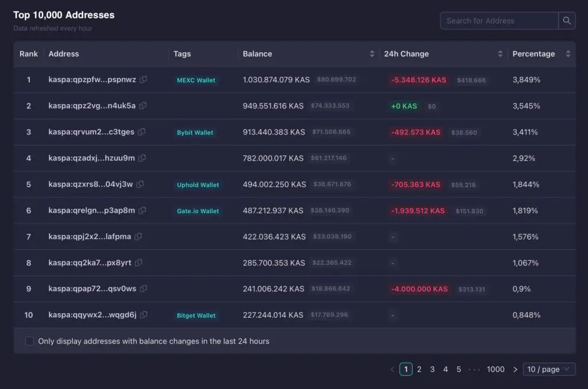Image resolution: width=588 pixels, height=389 pixels.
Task: Click the Percentage column sort control
Action: pyautogui.click(x=568, y=53)
